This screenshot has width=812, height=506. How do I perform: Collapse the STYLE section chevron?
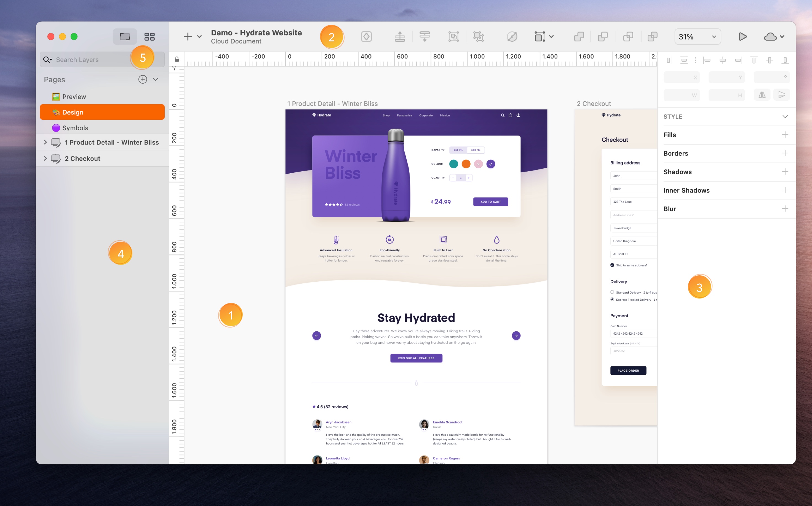tap(785, 116)
